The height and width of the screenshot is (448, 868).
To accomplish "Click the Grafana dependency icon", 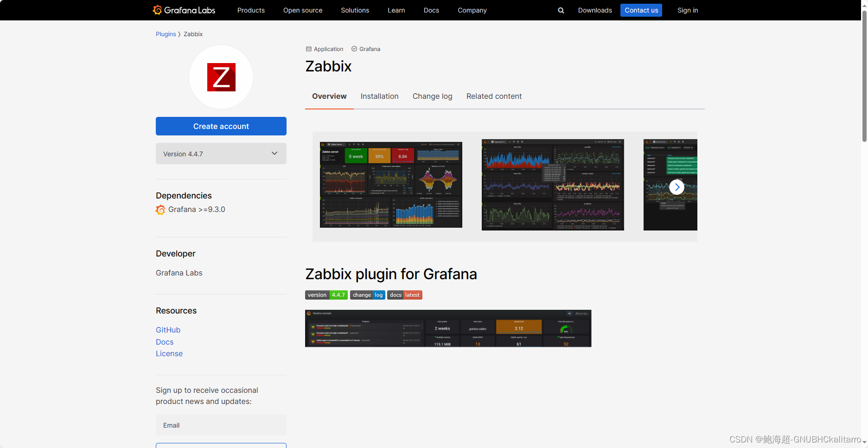I will tap(160, 210).
